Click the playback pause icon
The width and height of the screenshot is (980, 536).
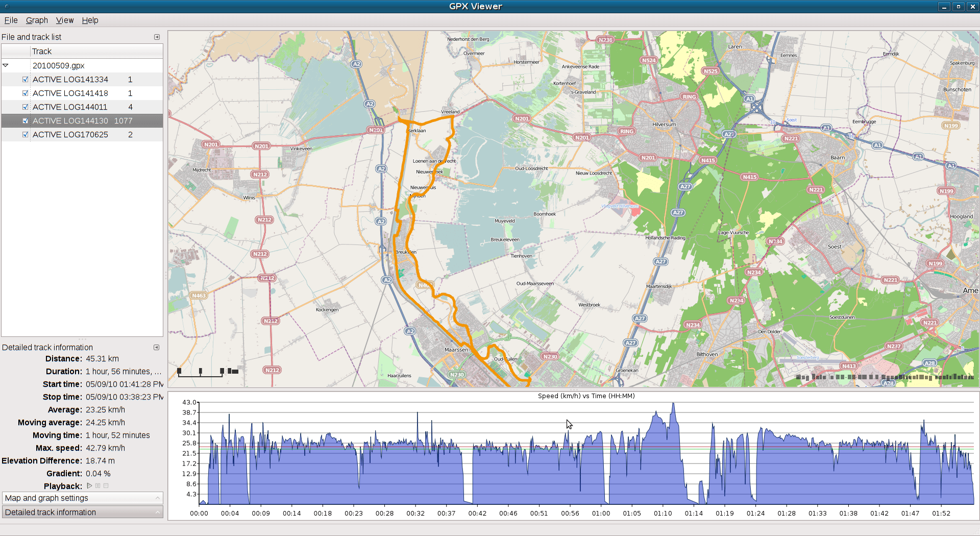97,486
